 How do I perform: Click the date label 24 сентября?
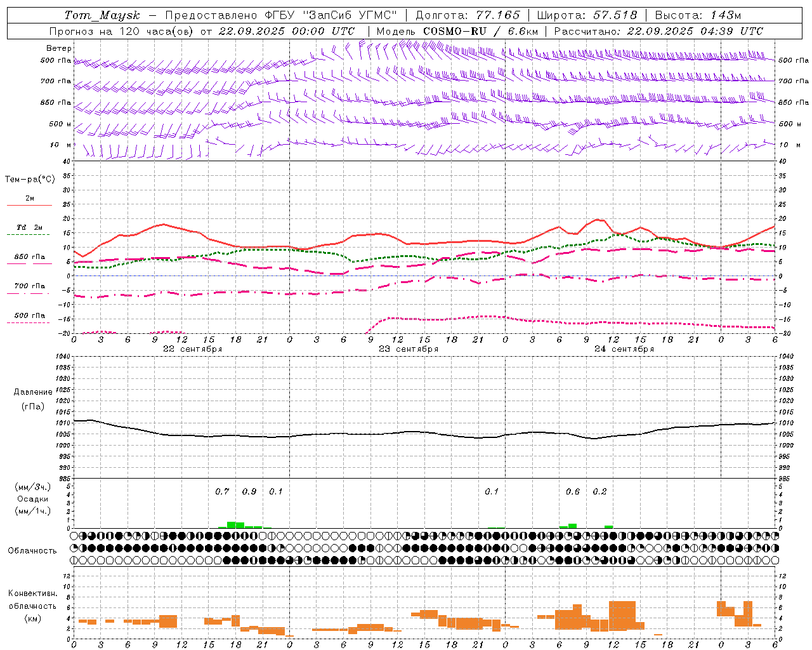pyautogui.click(x=624, y=349)
